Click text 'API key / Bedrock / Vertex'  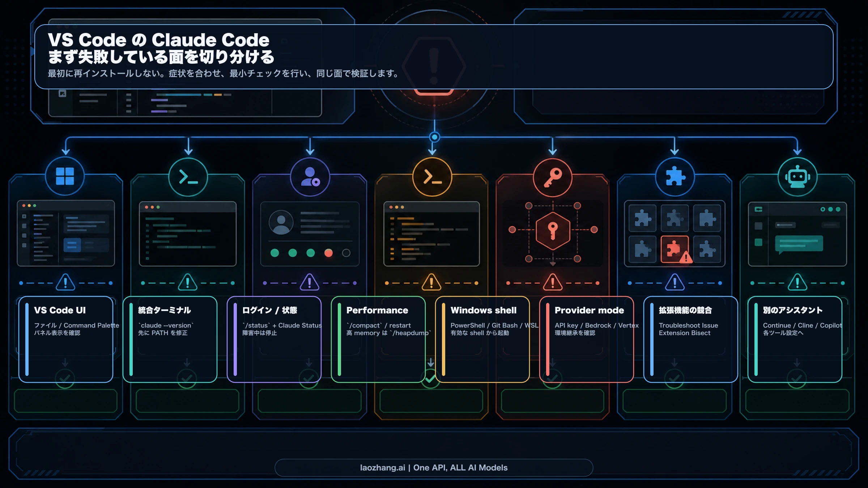pyautogui.click(x=597, y=325)
